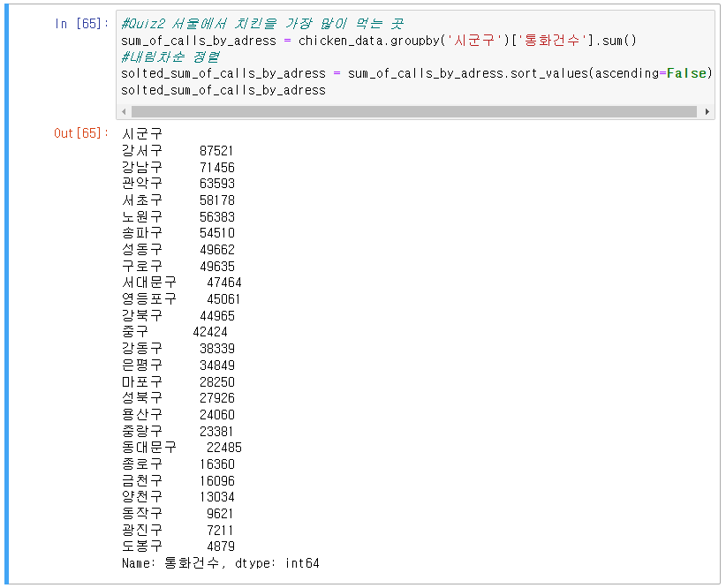Click the '강서구' row label
Screen dimensions: 726x588
coord(142,150)
